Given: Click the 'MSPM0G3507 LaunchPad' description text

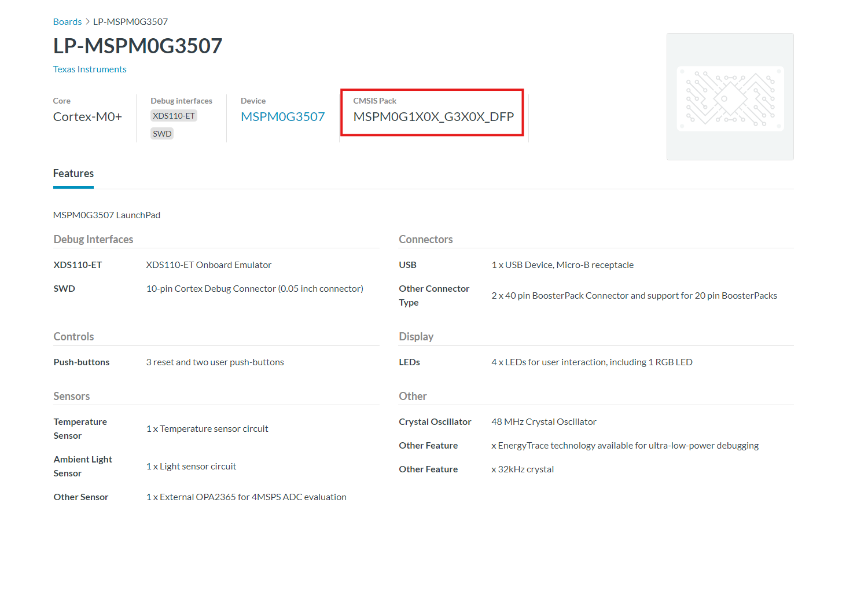Looking at the screenshot, I should coord(107,215).
